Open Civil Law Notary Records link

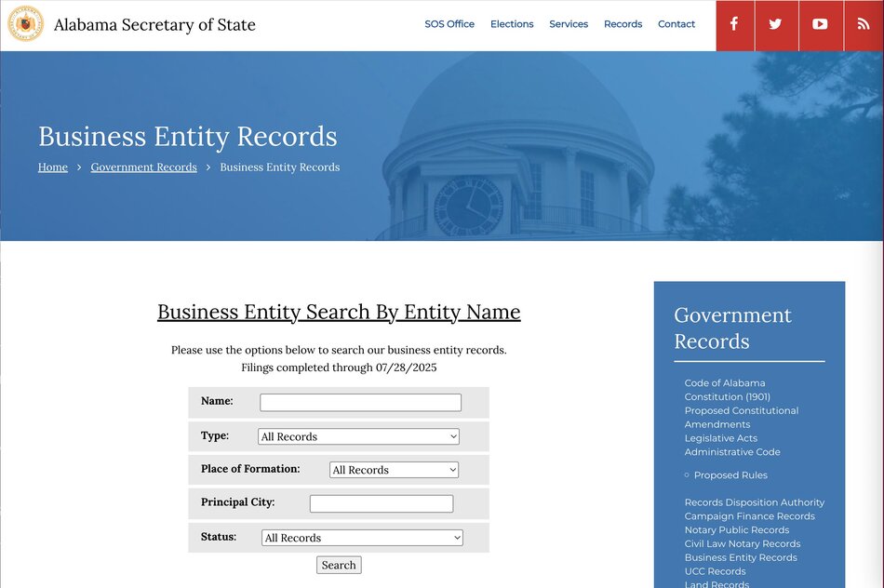click(742, 543)
